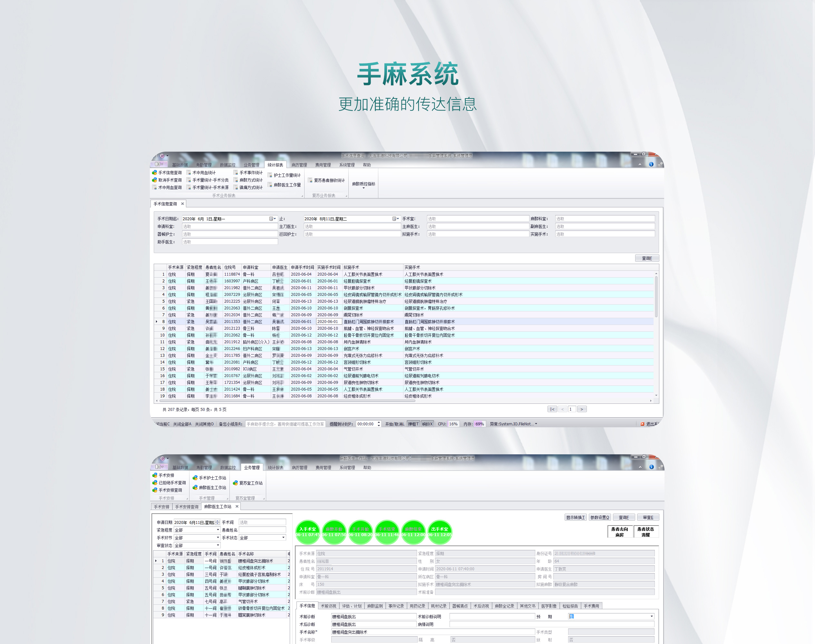Expand the 麻醉质控指标 dropdown menu
Viewport: 815px width, 644px height.
[364, 185]
